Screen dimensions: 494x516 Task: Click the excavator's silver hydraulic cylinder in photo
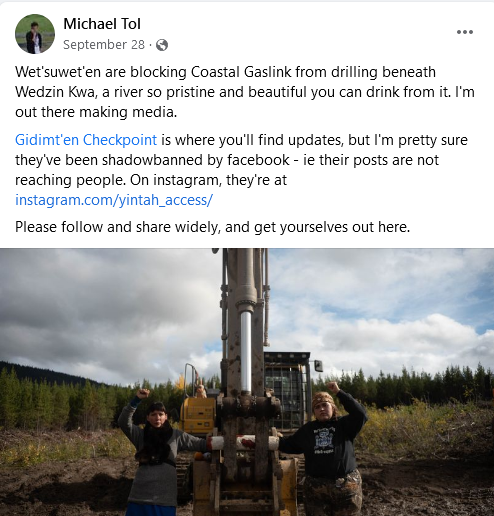(246, 352)
